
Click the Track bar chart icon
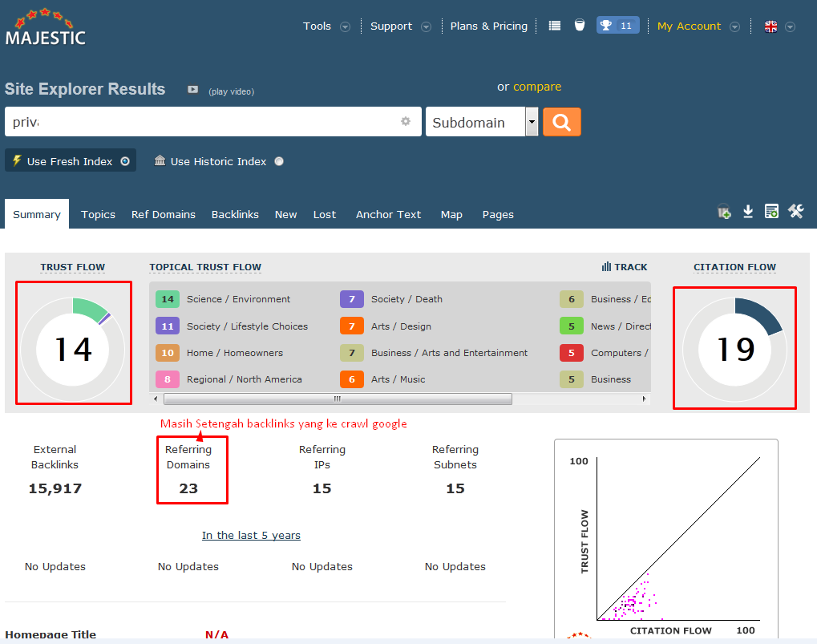pyautogui.click(x=606, y=267)
